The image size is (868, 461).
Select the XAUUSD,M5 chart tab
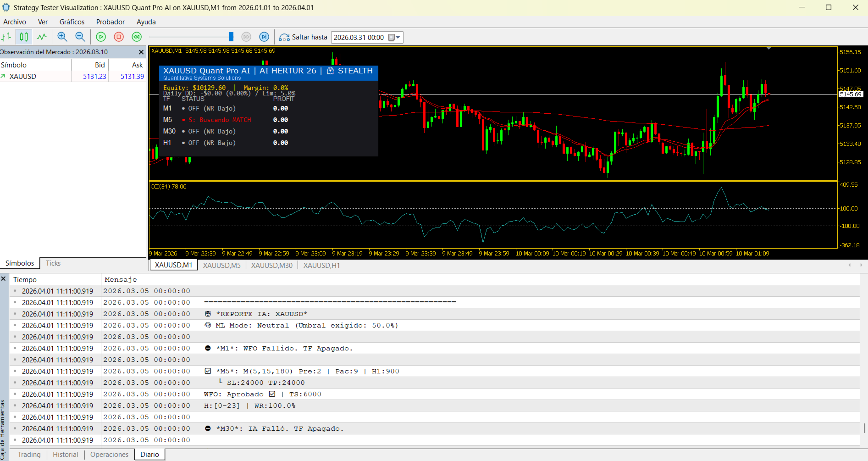coord(222,266)
